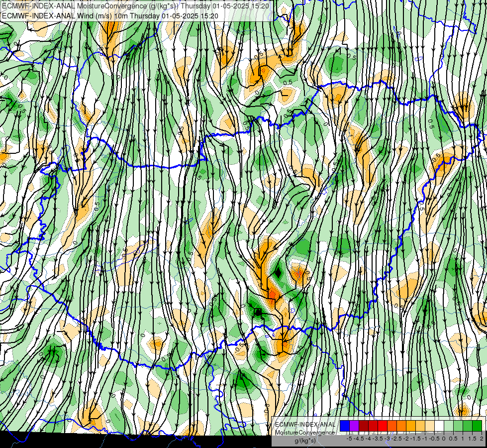The image size is (487, 448).
Task: Click the pale peach legend swatch
Action: [429, 426]
